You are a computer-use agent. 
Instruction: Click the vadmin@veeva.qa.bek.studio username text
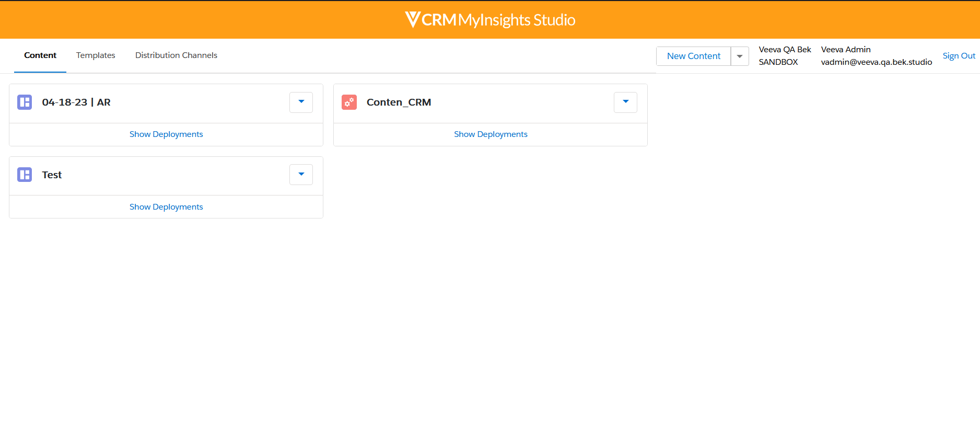click(x=876, y=62)
